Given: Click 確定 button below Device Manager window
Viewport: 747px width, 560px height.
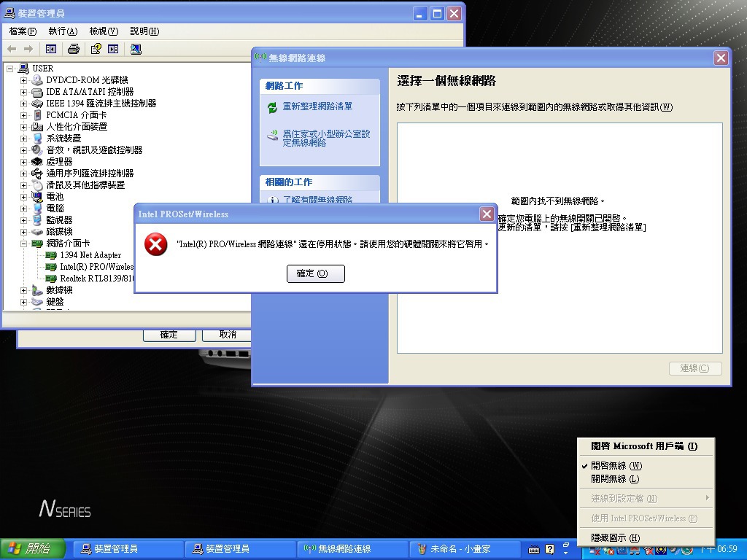Looking at the screenshot, I should [169, 335].
